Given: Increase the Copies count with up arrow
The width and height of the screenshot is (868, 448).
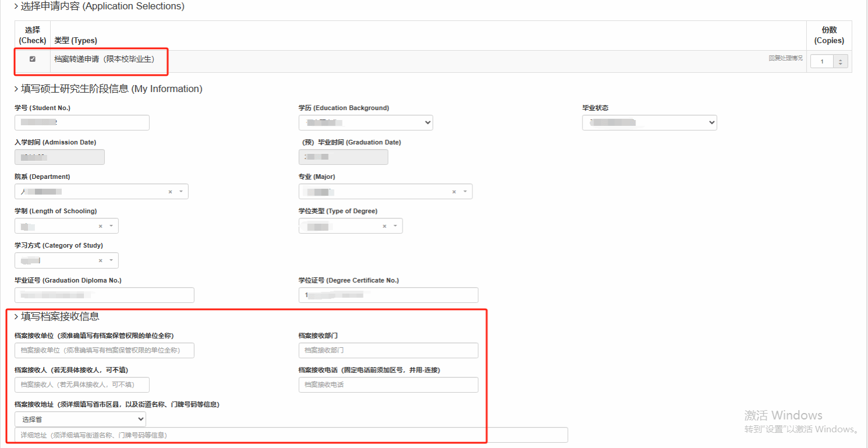Looking at the screenshot, I should [x=841, y=59].
